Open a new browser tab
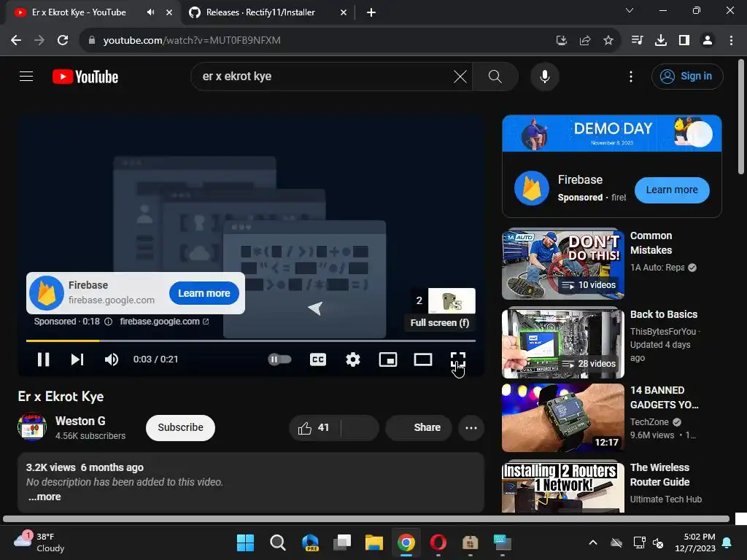 point(371,12)
